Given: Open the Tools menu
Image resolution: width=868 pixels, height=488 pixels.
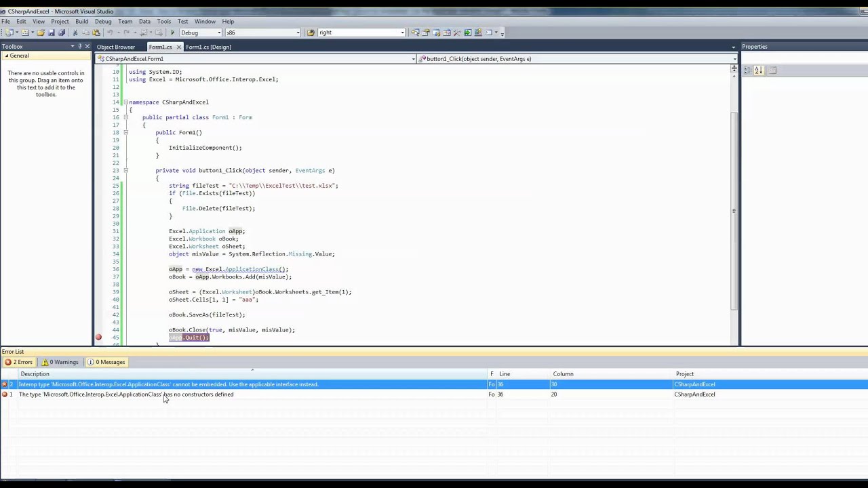Looking at the screenshot, I should (x=164, y=22).
